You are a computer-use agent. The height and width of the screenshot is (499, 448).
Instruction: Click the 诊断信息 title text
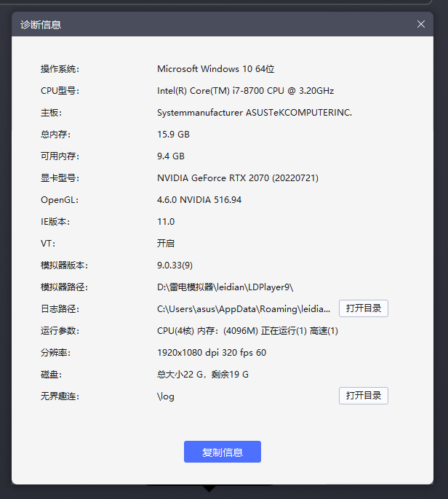pos(41,25)
